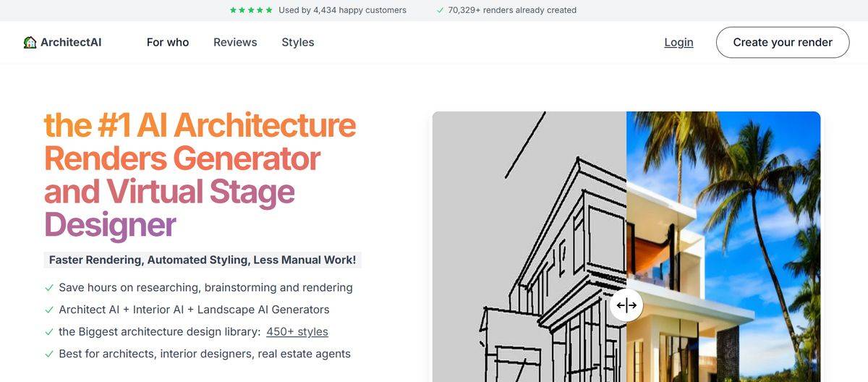Click the Used by 4,434 happy customers text
This screenshot has width=868, height=382.
(x=342, y=10)
